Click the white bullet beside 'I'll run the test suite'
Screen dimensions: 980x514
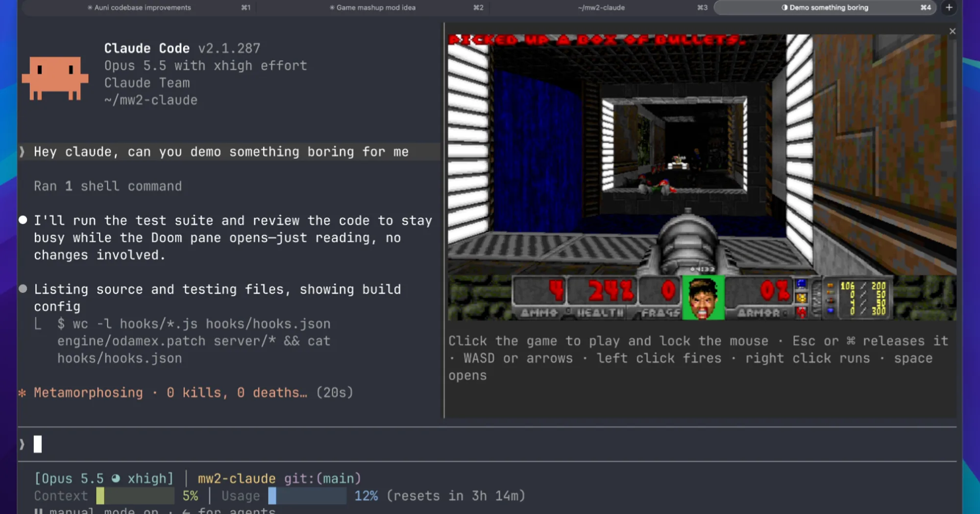point(23,220)
